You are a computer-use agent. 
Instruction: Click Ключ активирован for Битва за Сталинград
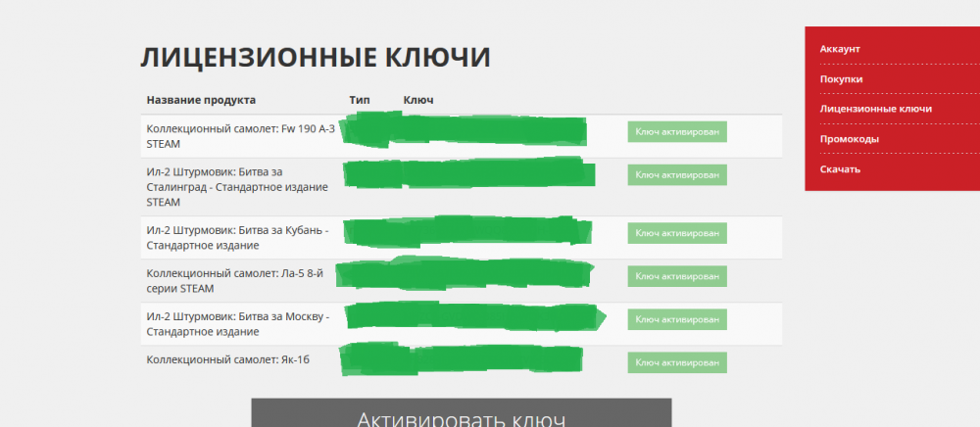tap(677, 174)
